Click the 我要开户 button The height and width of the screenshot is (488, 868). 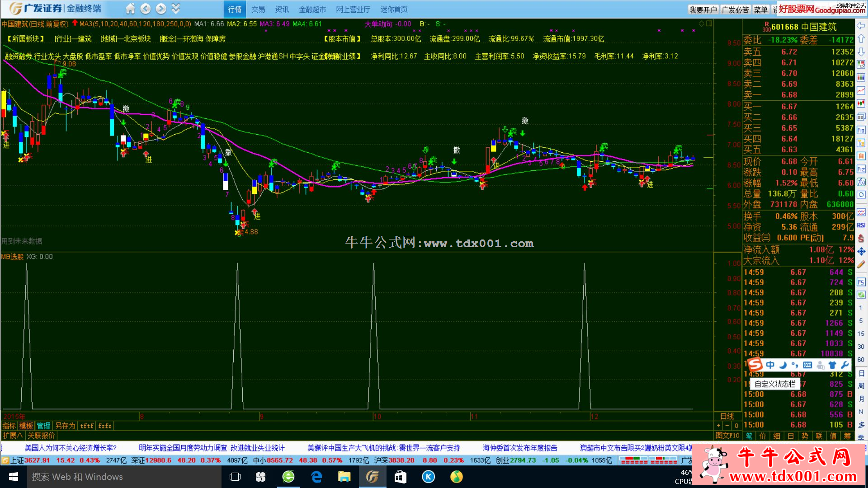coord(703,9)
